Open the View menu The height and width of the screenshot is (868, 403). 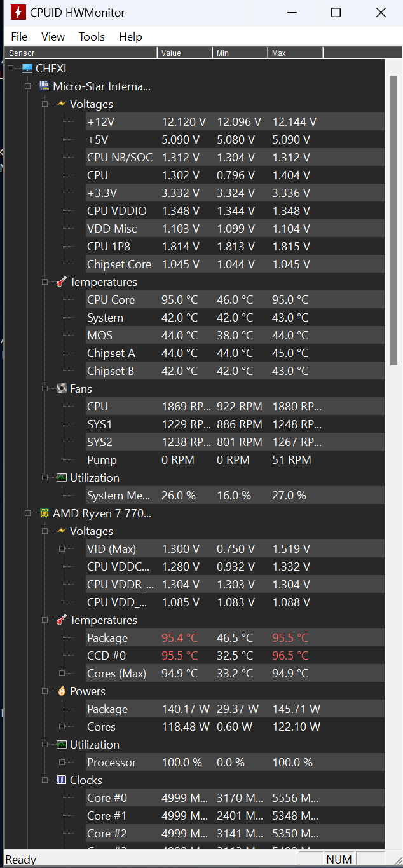pyautogui.click(x=53, y=37)
